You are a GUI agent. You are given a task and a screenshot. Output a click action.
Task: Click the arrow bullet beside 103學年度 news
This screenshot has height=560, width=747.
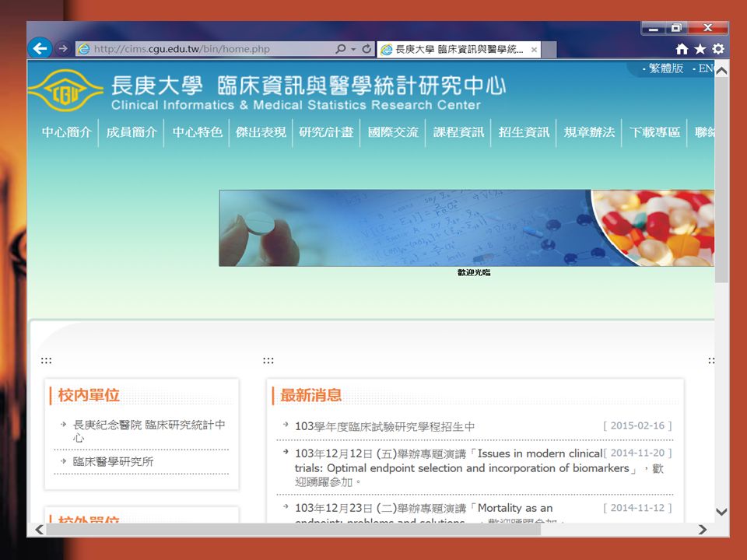point(286,424)
